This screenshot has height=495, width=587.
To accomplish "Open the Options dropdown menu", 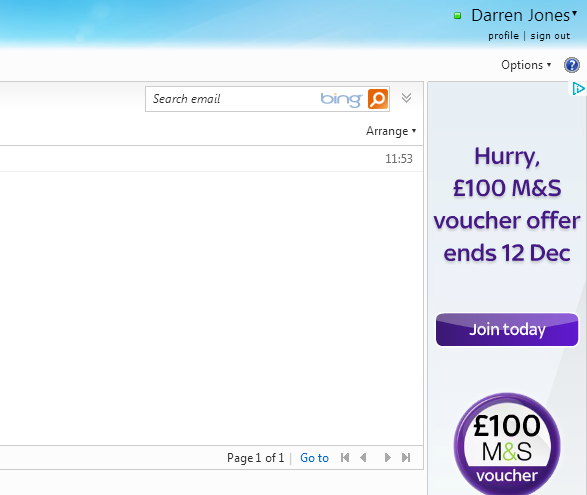I will tap(526, 65).
